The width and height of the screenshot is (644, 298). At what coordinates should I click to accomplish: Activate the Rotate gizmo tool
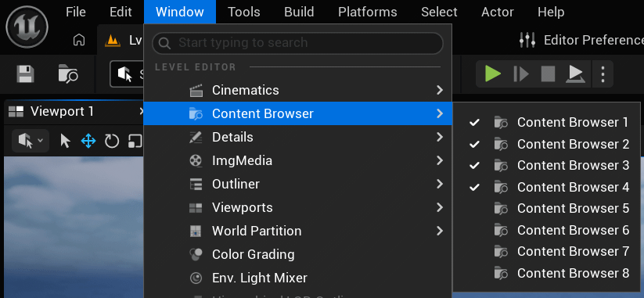click(x=111, y=142)
